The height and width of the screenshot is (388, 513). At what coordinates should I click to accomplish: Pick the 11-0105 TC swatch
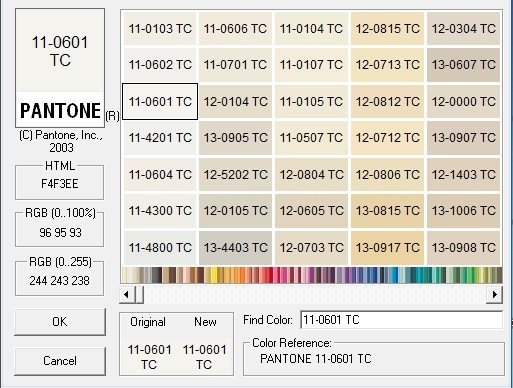(x=311, y=101)
